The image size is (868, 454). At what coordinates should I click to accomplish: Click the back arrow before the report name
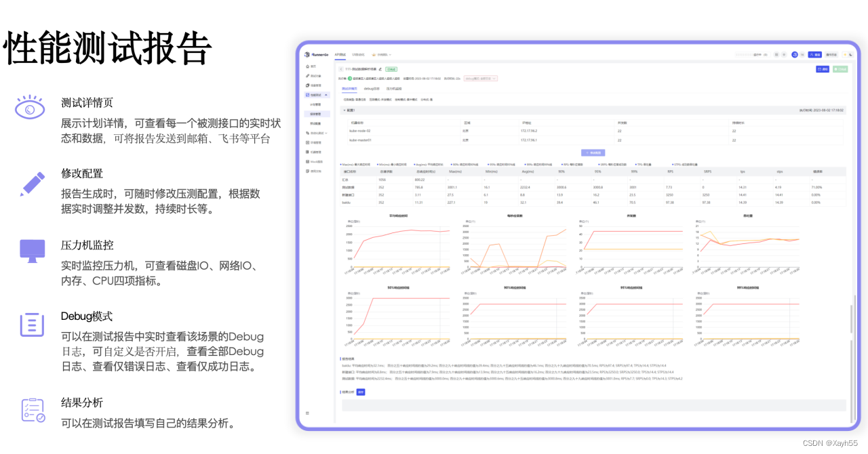340,70
